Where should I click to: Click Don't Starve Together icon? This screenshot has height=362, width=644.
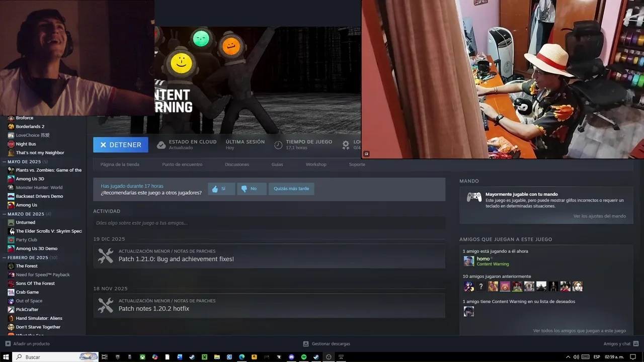pyautogui.click(x=11, y=327)
